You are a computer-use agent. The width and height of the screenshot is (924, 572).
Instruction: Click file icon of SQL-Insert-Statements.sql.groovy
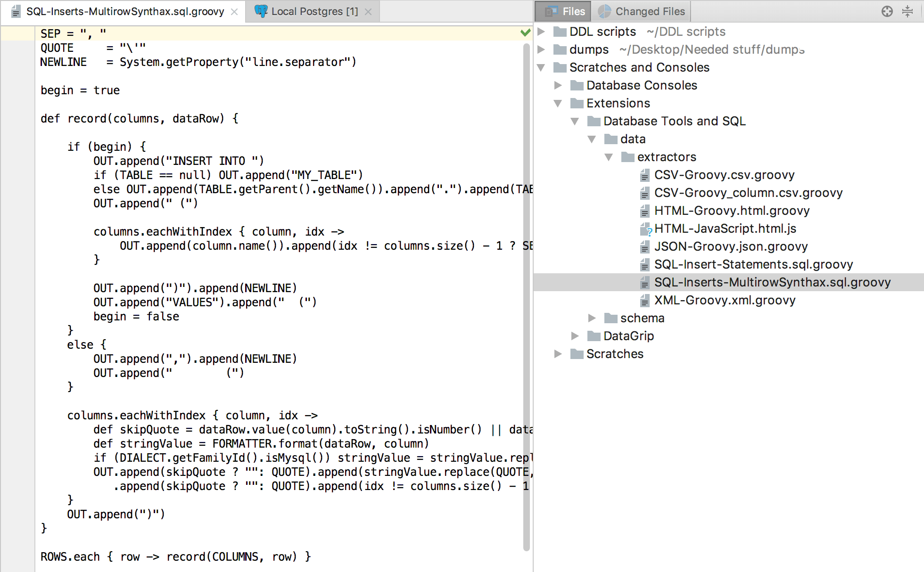644,265
